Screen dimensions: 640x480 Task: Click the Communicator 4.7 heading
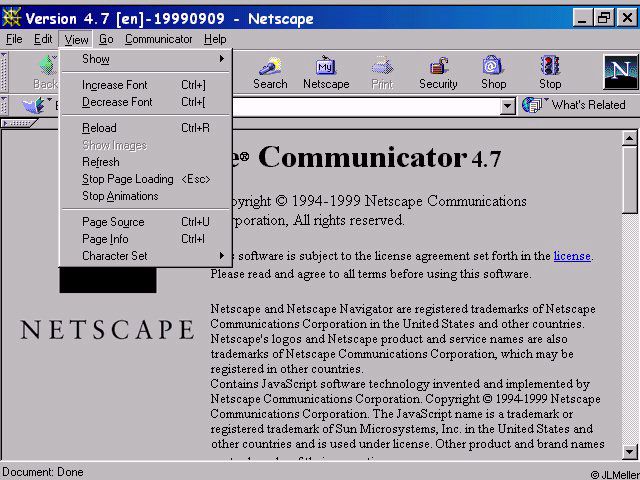click(379, 158)
